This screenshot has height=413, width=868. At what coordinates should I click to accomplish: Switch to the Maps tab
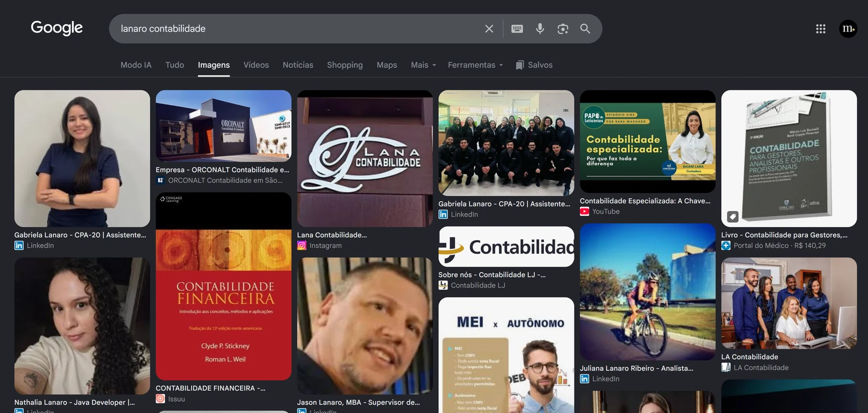point(387,65)
